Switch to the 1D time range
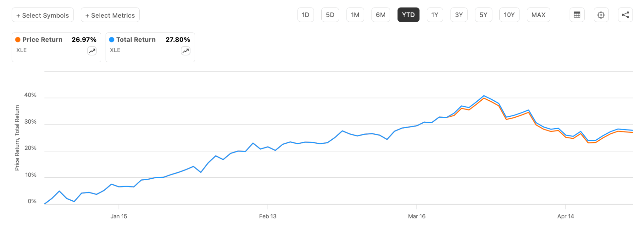The image size is (644, 234). pyautogui.click(x=306, y=15)
